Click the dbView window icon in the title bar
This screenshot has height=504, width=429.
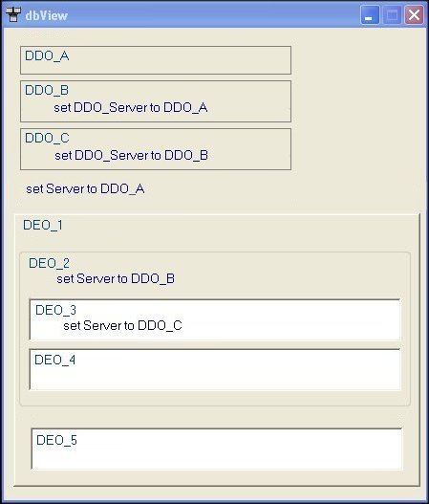13,14
